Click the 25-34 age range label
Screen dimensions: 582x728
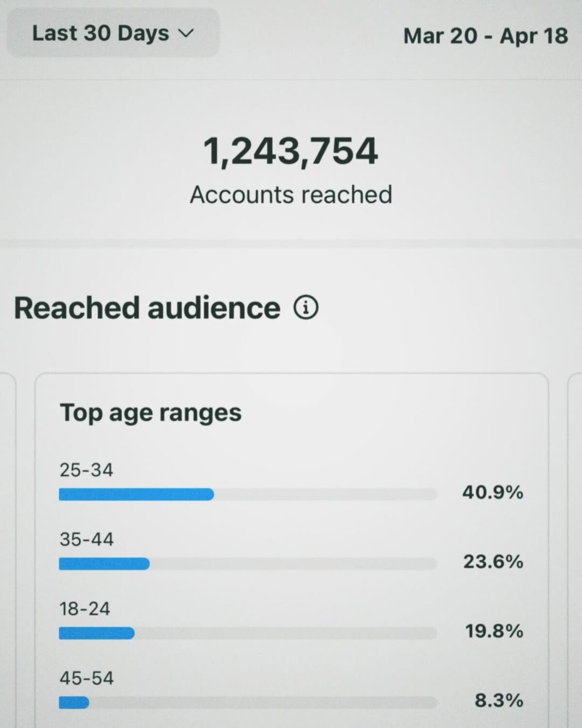[x=86, y=470]
